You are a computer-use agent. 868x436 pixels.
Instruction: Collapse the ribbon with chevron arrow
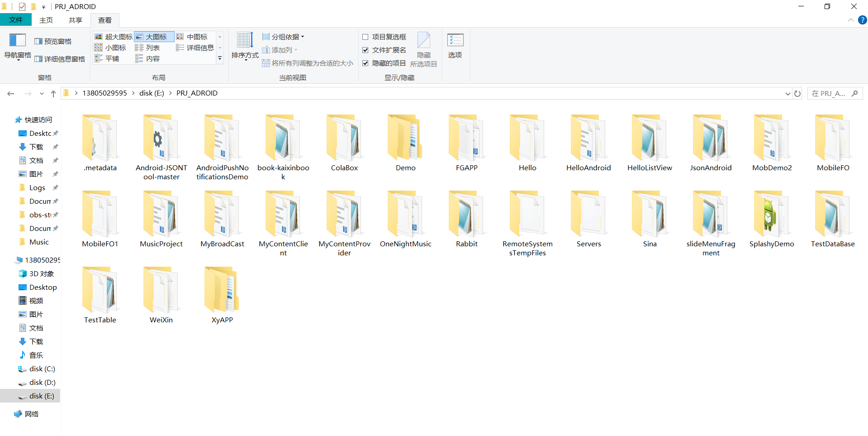pyautogui.click(x=850, y=20)
